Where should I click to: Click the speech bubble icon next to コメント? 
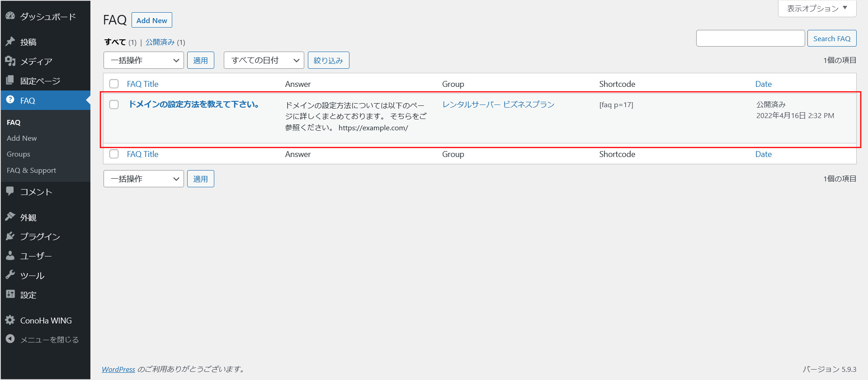pos(10,191)
